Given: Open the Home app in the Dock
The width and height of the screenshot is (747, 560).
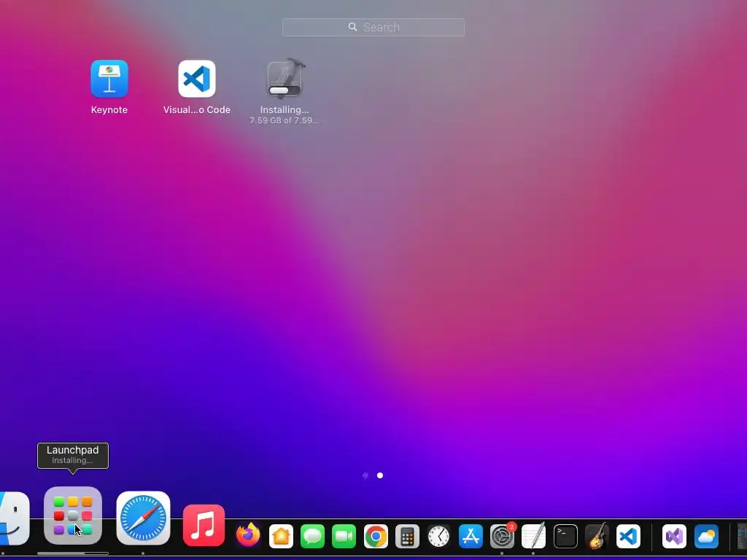Looking at the screenshot, I should 281,536.
